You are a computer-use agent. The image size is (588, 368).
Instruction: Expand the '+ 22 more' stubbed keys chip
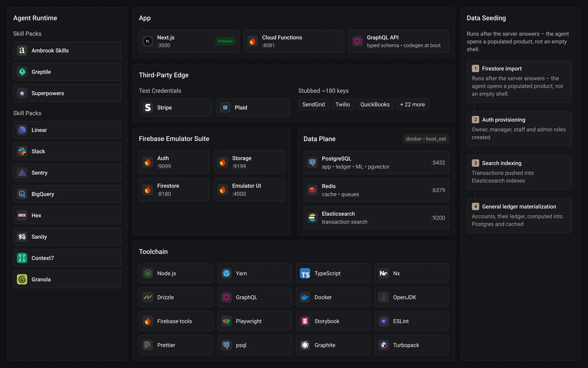[x=412, y=104]
